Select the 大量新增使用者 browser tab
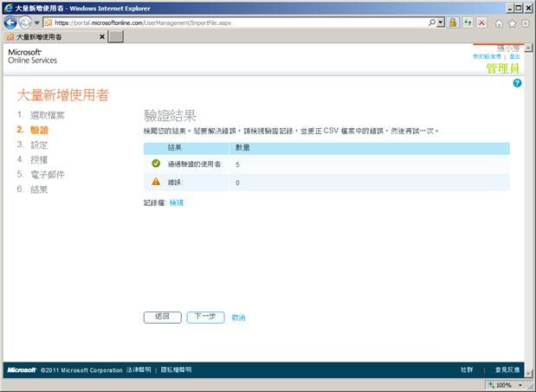This screenshot has height=392, width=536. click(x=55, y=36)
